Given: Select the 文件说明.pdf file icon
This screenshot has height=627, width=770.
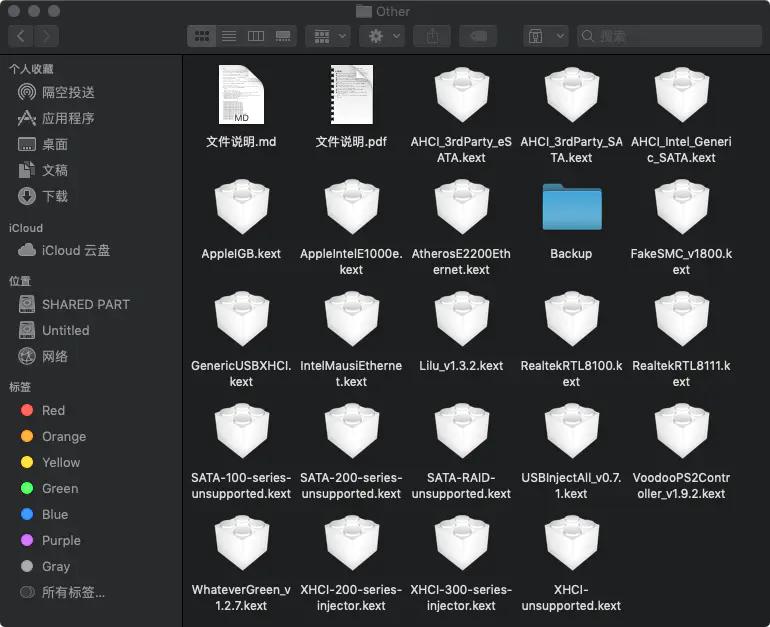Looking at the screenshot, I should (x=352, y=95).
